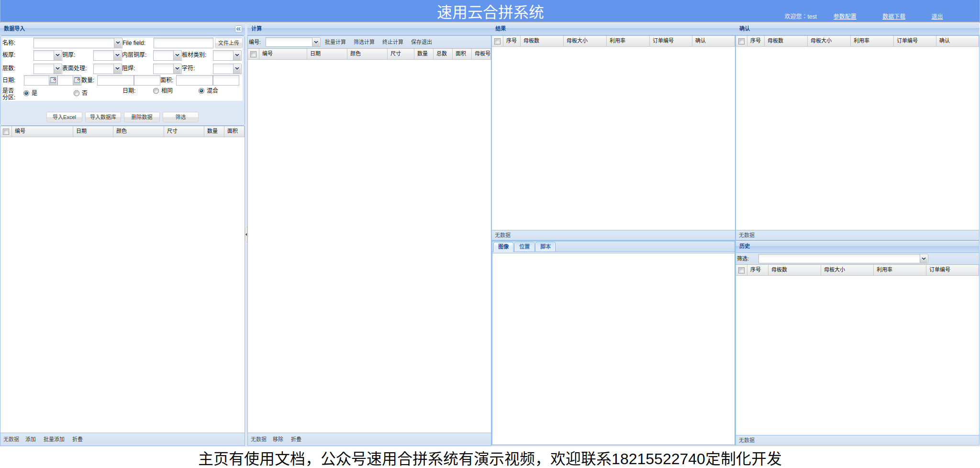The height and width of the screenshot is (468, 980).
Task: Sort by 利用率 column in 结果 grid
Action: 628,41
